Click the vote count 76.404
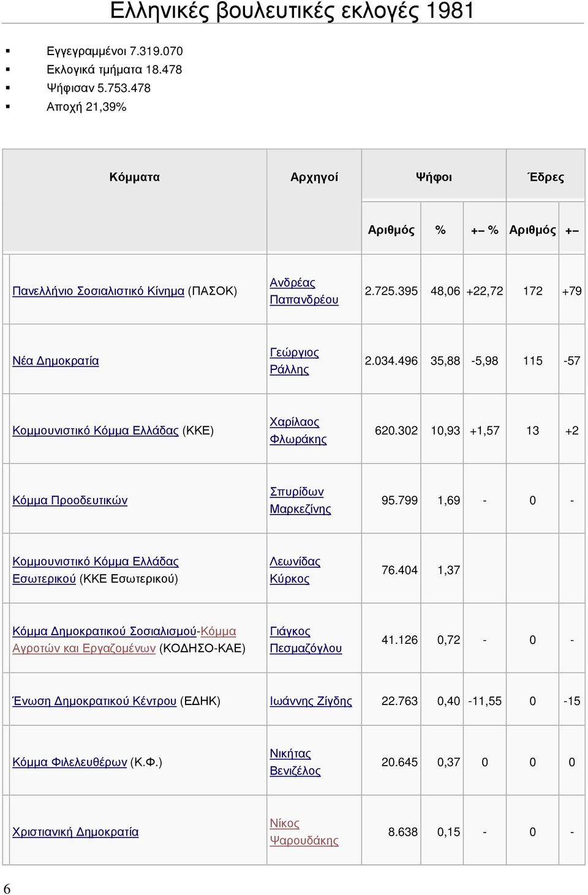The width and height of the screenshot is (588, 895). 399,570
